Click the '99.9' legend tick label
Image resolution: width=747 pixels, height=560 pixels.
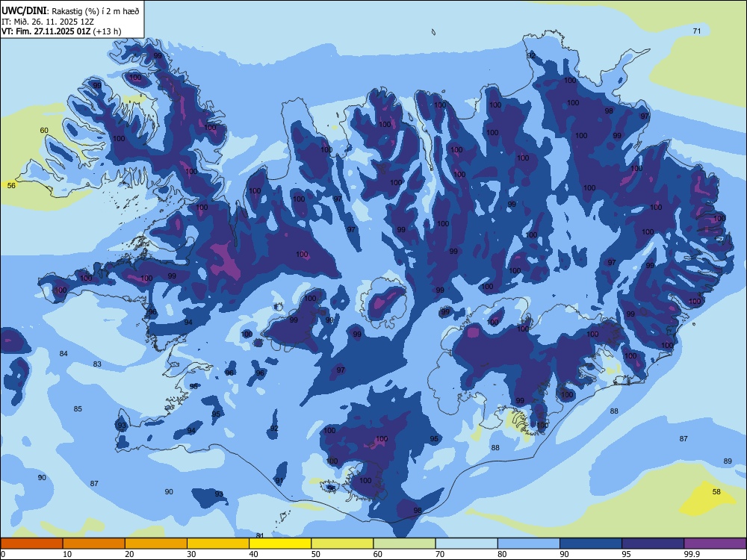pyautogui.click(x=692, y=554)
